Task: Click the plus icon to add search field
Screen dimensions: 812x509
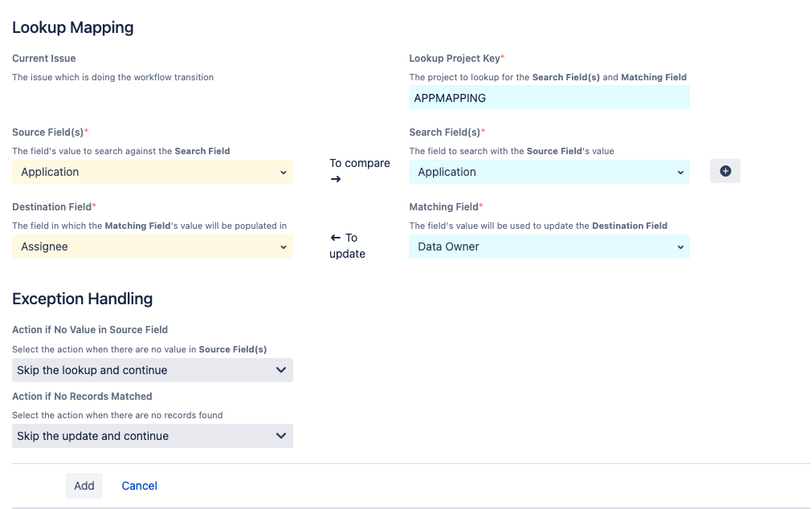Action: click(724, 171)
